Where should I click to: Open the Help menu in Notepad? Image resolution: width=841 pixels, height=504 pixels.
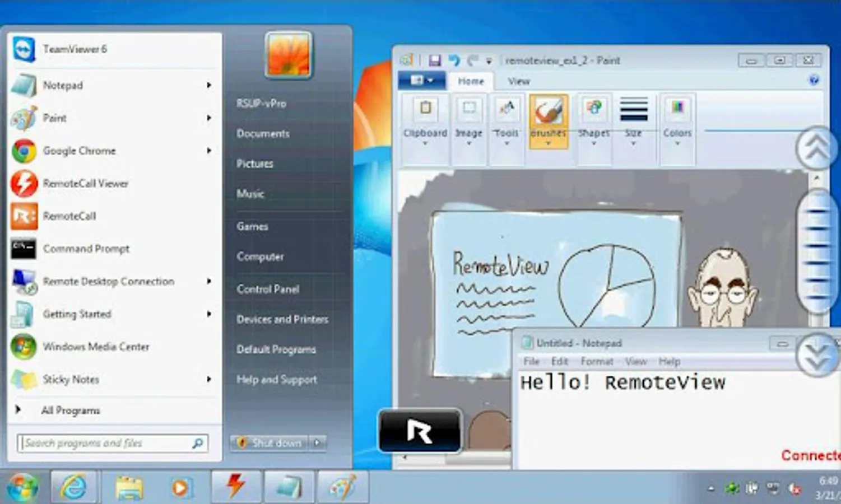pos(670,361)
